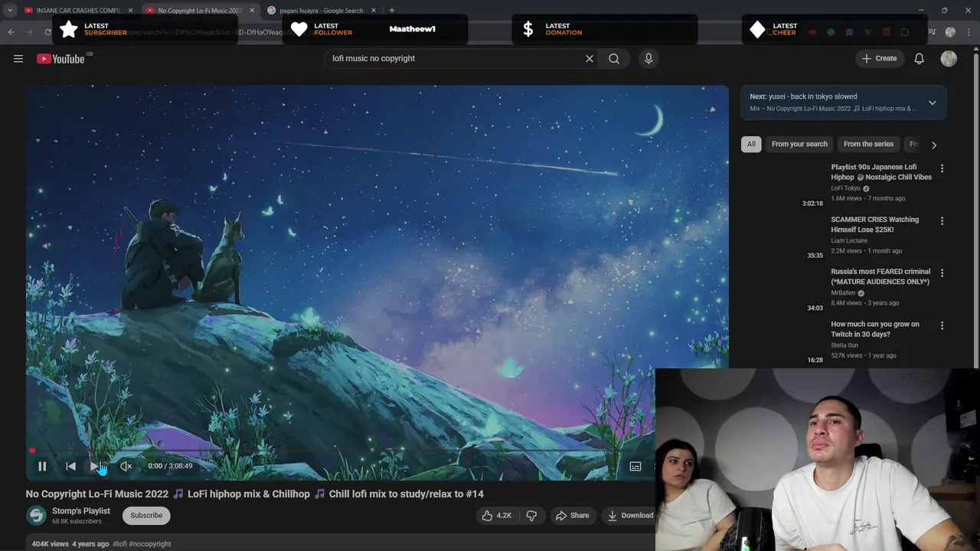Click the video title text

coord(255,494)
